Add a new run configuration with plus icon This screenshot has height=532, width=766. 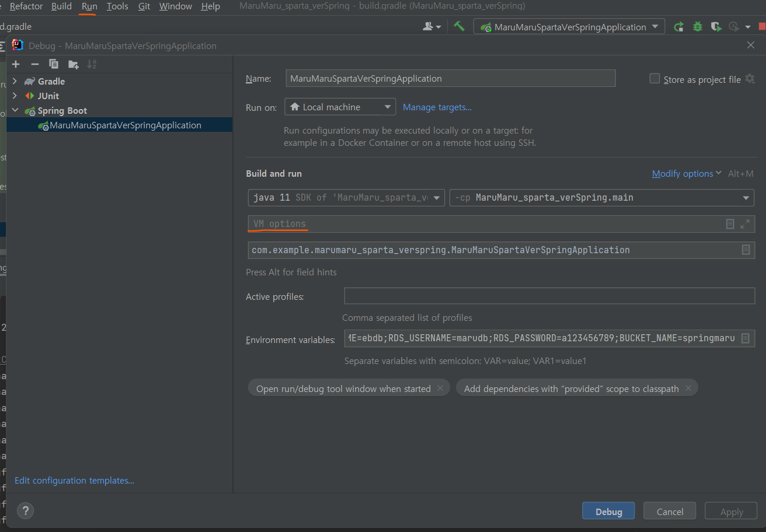pos(16,64)
